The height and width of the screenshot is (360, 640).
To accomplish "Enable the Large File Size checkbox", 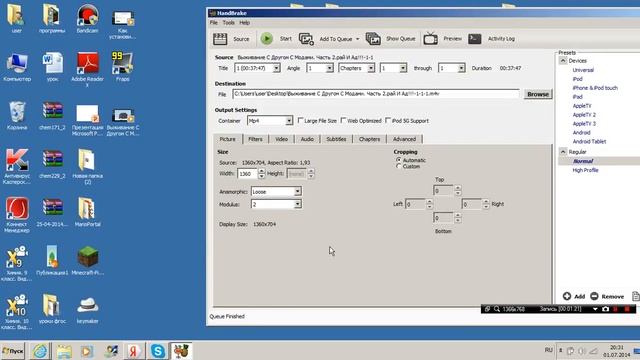I will (x=300, y=120).
